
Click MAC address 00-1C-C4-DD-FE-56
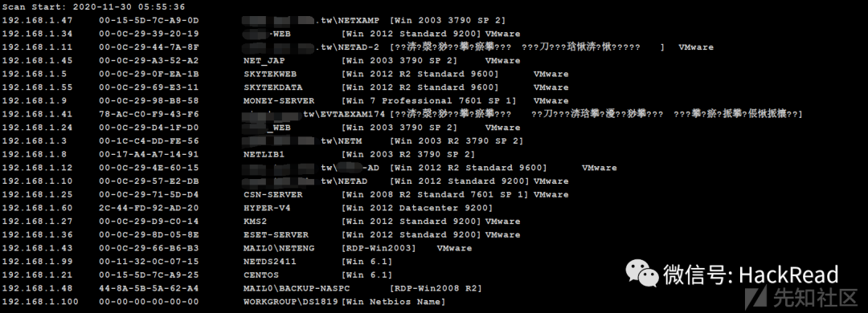coord(149,141)
